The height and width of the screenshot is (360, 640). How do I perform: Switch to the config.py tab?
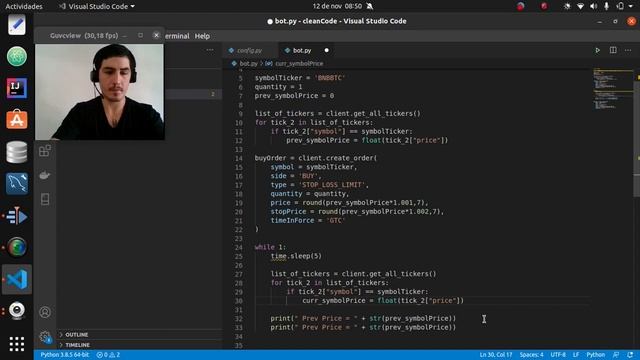(249, 51)
